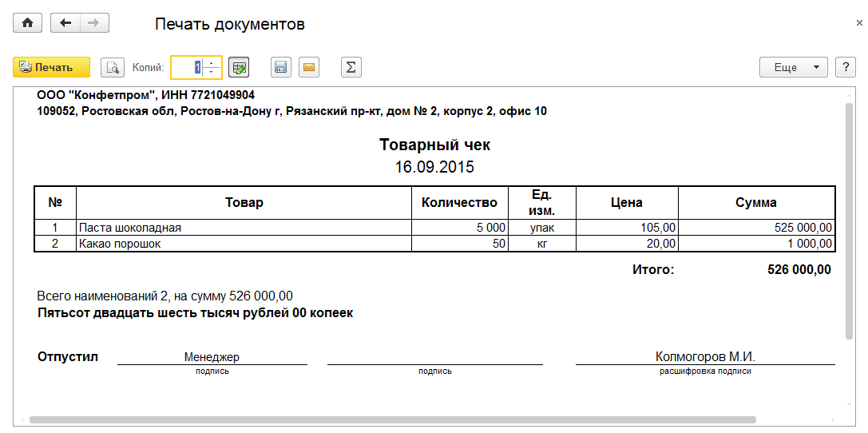Send document by email envelope icon
868x433 pixels.
tap(308, 68)
